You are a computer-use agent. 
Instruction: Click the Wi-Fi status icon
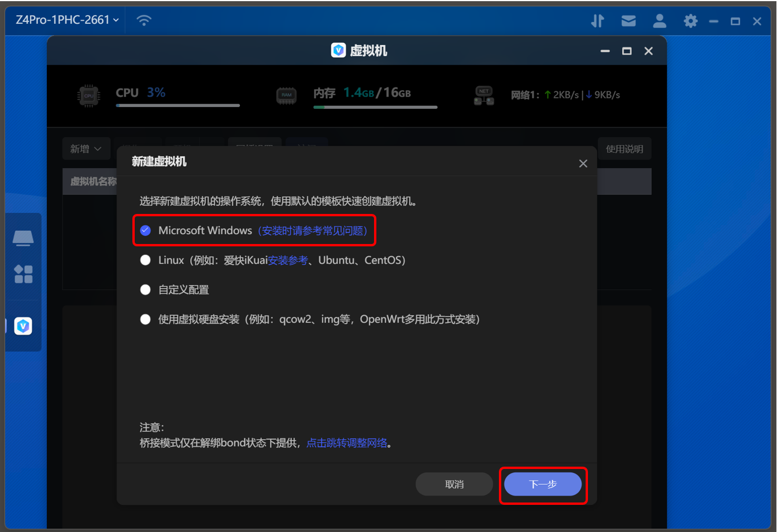(x=143, y=19)
